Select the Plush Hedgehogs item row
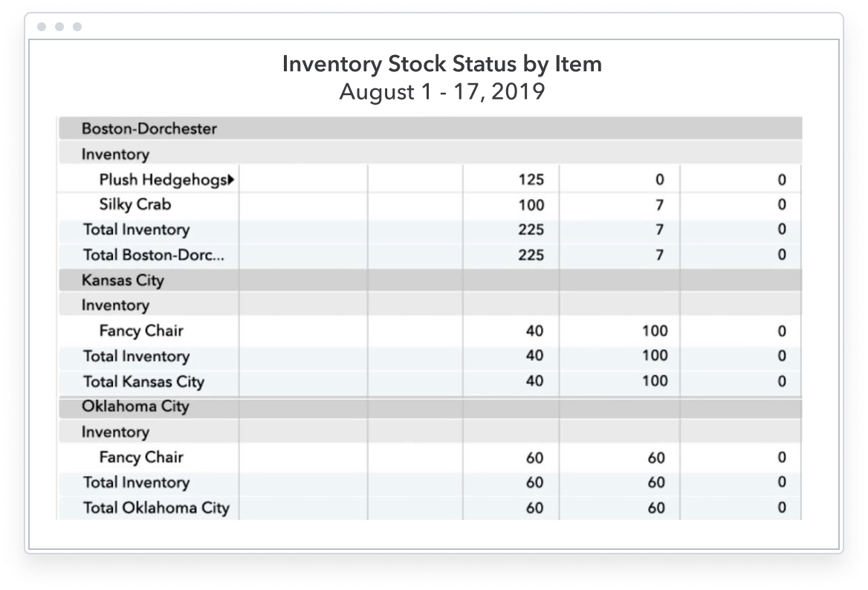The height and width of the screenshot is (590, 868). point(162,180)
